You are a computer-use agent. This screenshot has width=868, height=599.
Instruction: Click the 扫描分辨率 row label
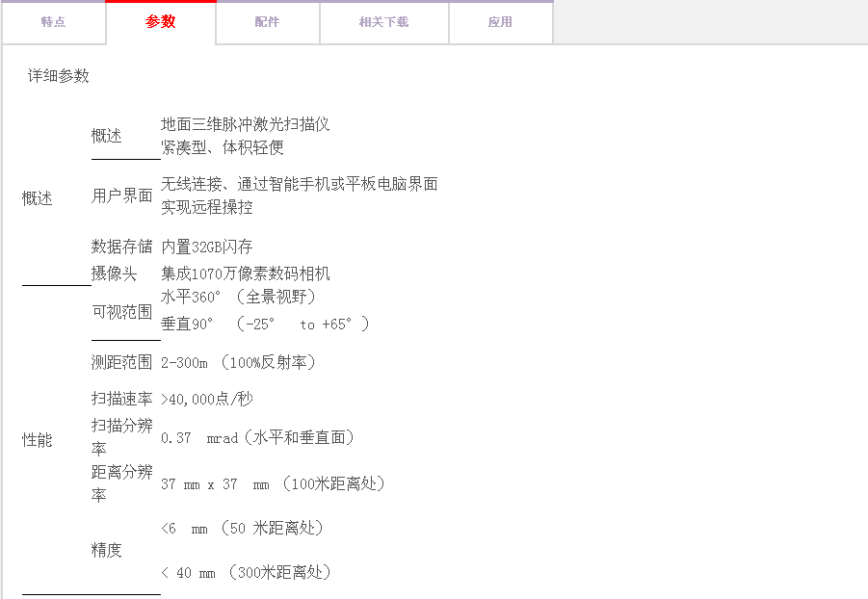point(122,437)
